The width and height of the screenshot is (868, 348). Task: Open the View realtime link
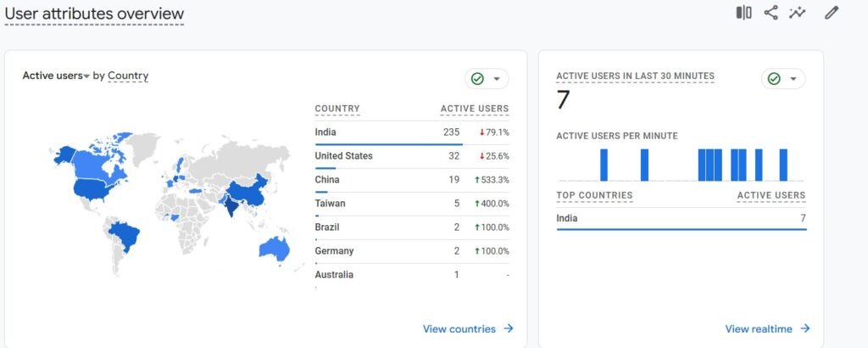pos(759,328)
